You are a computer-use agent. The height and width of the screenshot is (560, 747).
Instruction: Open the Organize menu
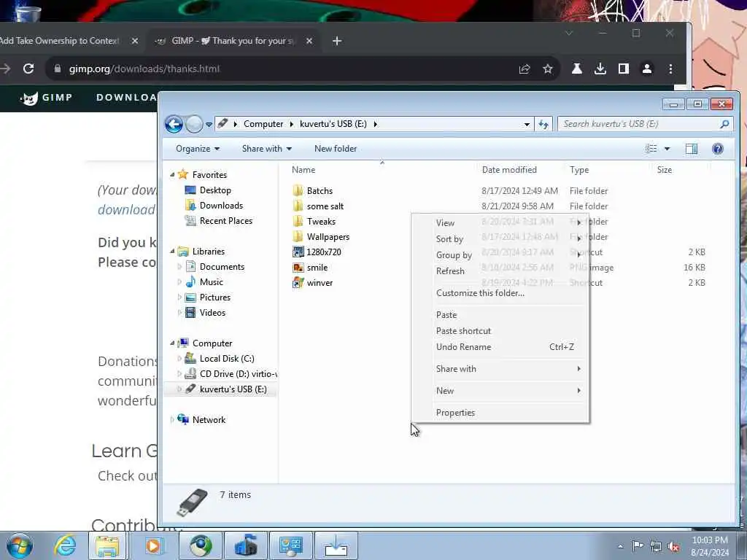tap(198, 149)
